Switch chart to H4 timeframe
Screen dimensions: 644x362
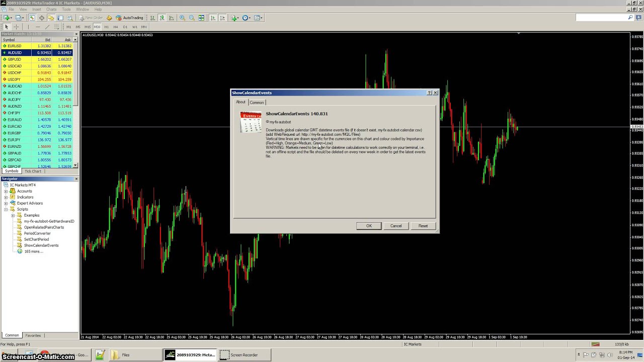point(116,27)
